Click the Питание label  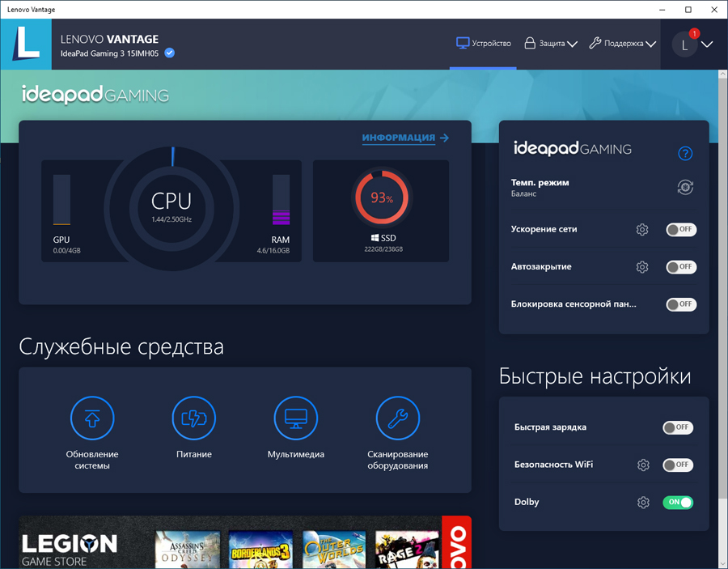point(193,454)
